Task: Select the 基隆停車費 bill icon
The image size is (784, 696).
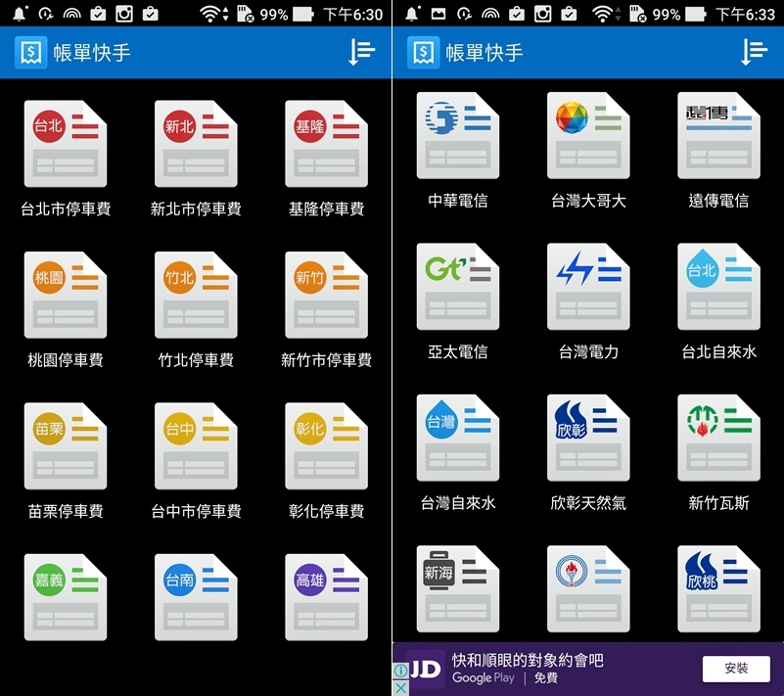Action: pos(327,144)
